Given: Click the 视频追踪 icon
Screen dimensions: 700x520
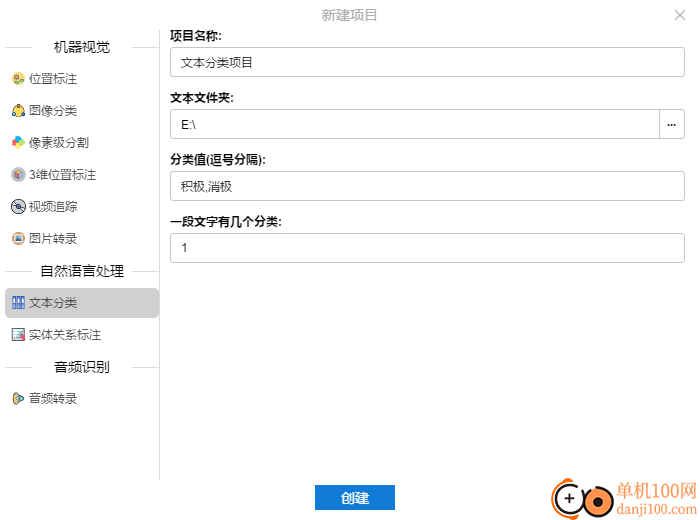Looking at the screenshot, I should [x=18, y=207].
